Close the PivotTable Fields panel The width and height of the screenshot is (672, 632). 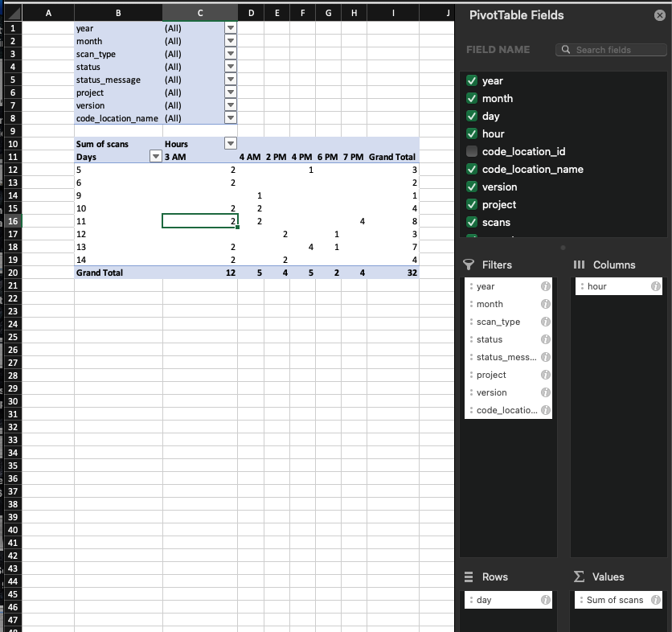(660, 15)
